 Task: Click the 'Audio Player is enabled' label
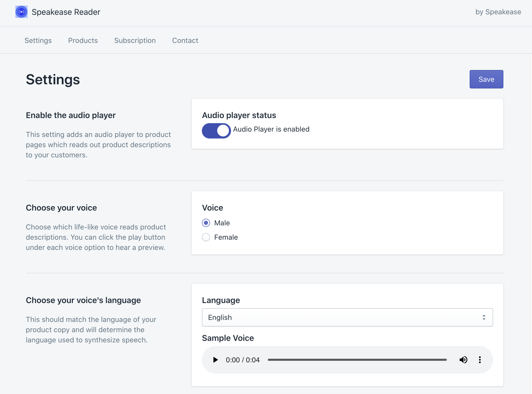(x=271, y=129)
